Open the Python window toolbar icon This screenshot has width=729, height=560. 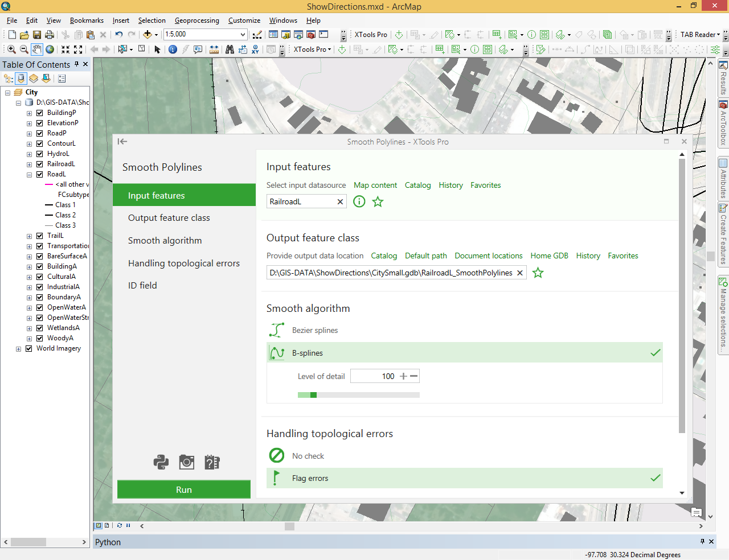tap(323, 35)
